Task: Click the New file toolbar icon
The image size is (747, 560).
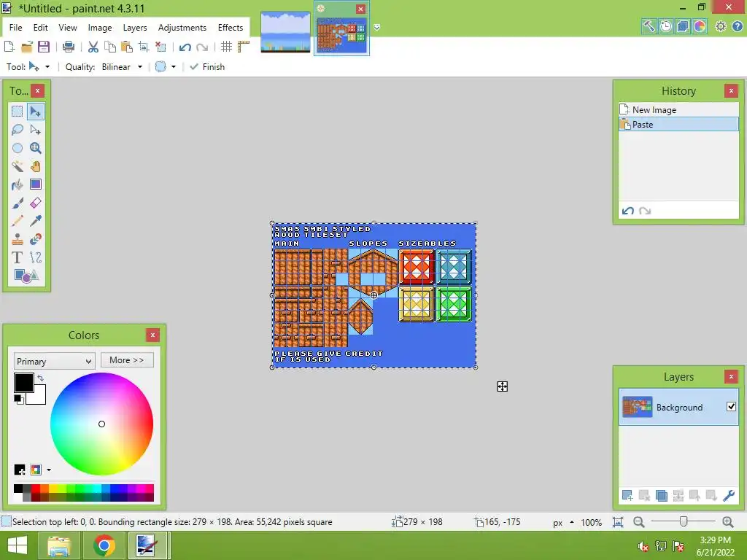Action: click(x=9, y=47)
